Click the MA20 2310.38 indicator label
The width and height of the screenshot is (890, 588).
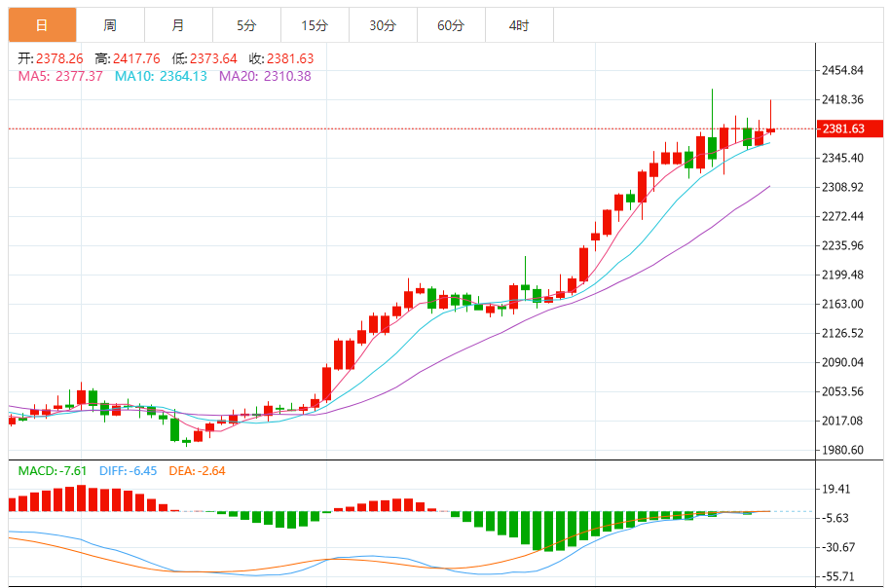click(265, 76)
